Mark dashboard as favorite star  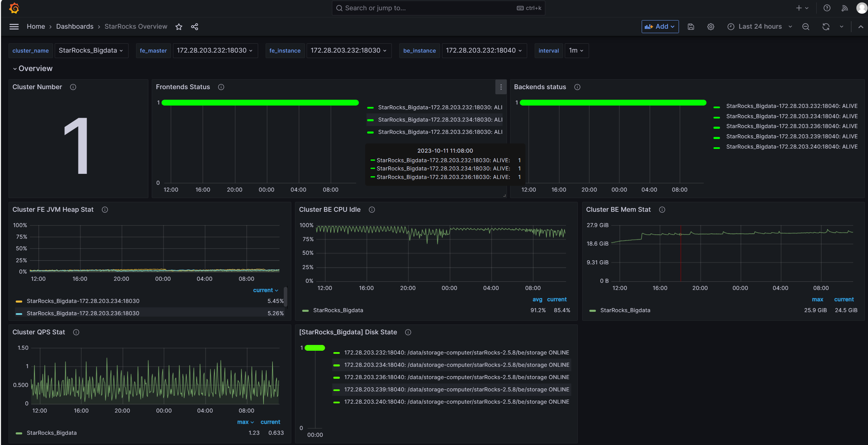click(x=179, y=27)
